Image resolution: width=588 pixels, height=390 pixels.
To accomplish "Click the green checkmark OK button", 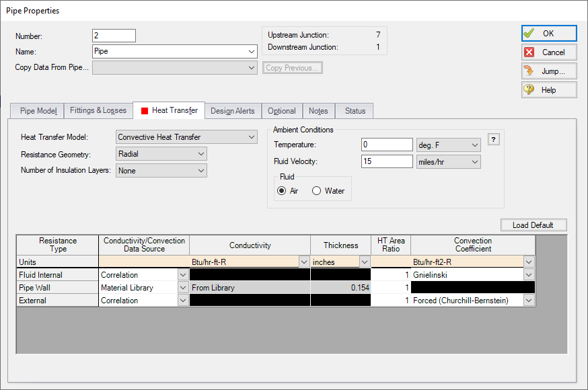I will pyautogui.click(x=548, y=33).
